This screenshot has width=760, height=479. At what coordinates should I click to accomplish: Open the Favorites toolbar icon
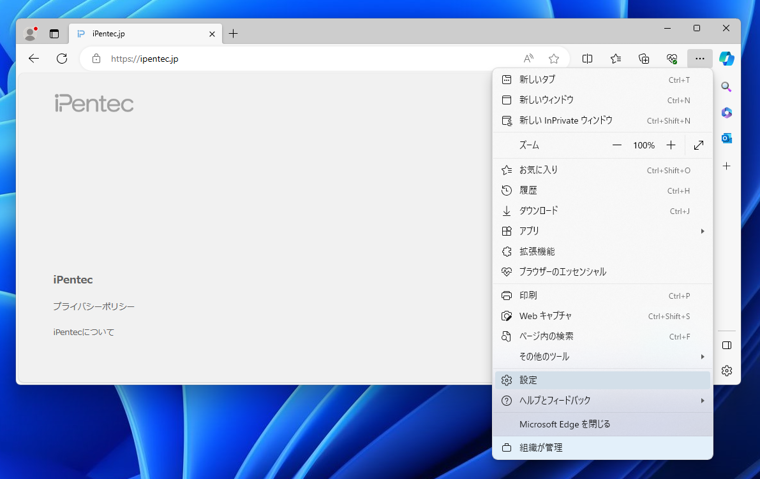click(x=616, y=59)
